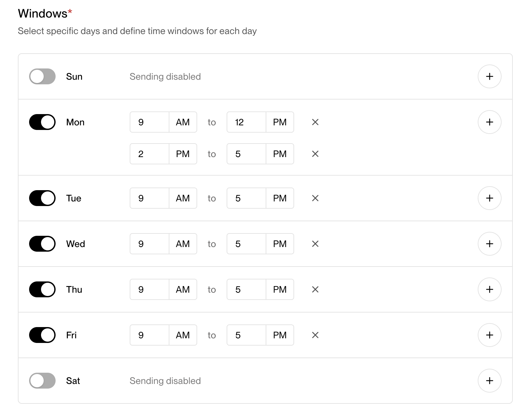Image resolution: width=532 pixels, height=420 pixels.
Task: Delete Monday's 2 PM to 5 PM window
Action: point(315,154)
